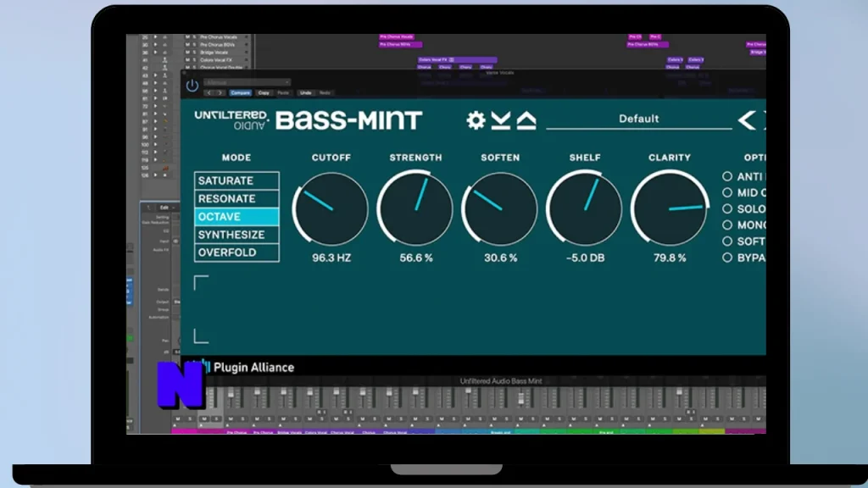This screenshot has height=488, width=868.
Task: Expand track 43 disclosure triangle
Action: click(156, 75)
